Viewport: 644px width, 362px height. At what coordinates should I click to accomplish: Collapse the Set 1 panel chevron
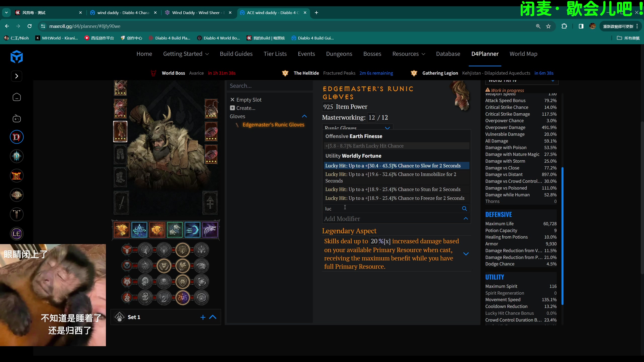pos(213,317)
